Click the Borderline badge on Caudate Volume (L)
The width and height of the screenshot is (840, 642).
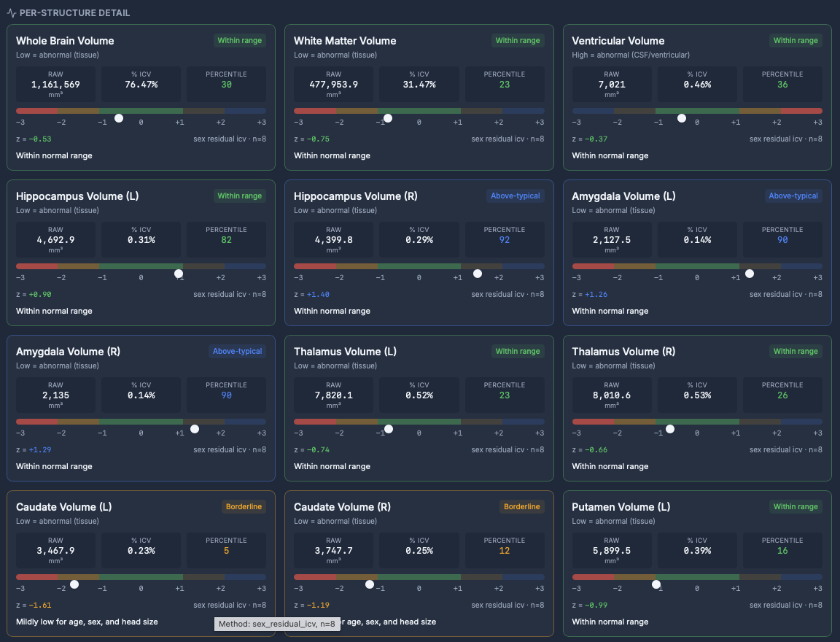pyautogui.click(x=244, y=506)
